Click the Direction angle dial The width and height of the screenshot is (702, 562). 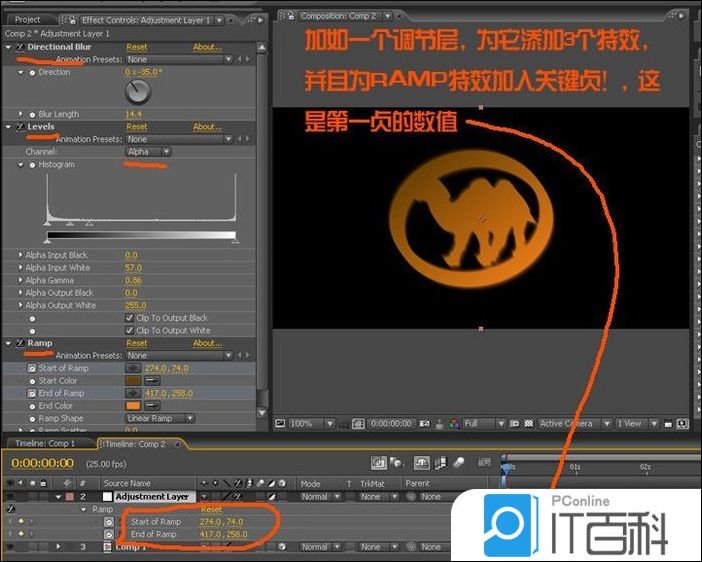click(x=137, y=92)
